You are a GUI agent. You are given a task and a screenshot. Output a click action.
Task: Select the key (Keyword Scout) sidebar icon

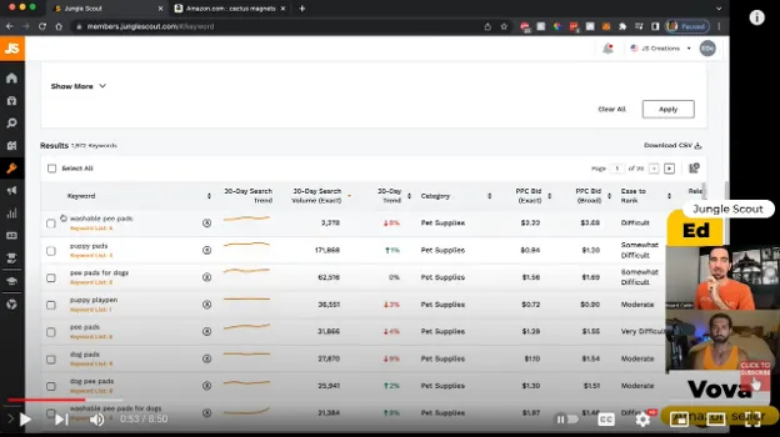coord(12,168)
